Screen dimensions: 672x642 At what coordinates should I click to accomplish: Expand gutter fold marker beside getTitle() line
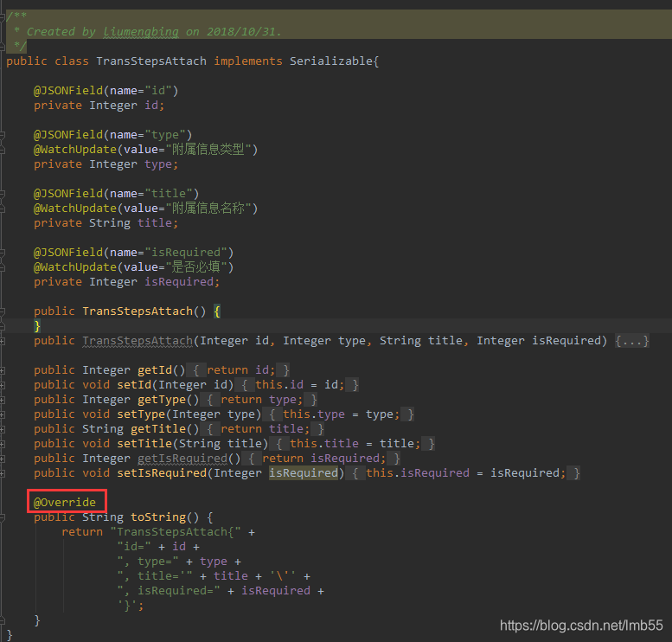point(2,429)
